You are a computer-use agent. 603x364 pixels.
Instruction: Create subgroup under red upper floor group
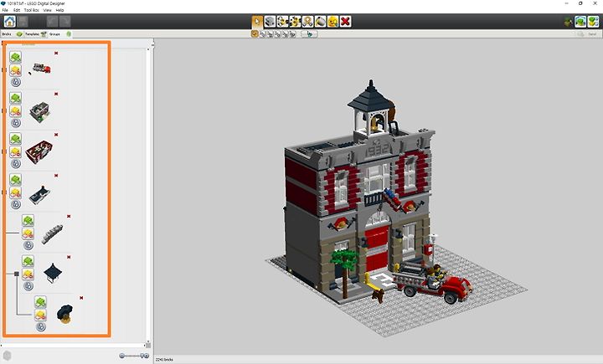tap(16, 163)
